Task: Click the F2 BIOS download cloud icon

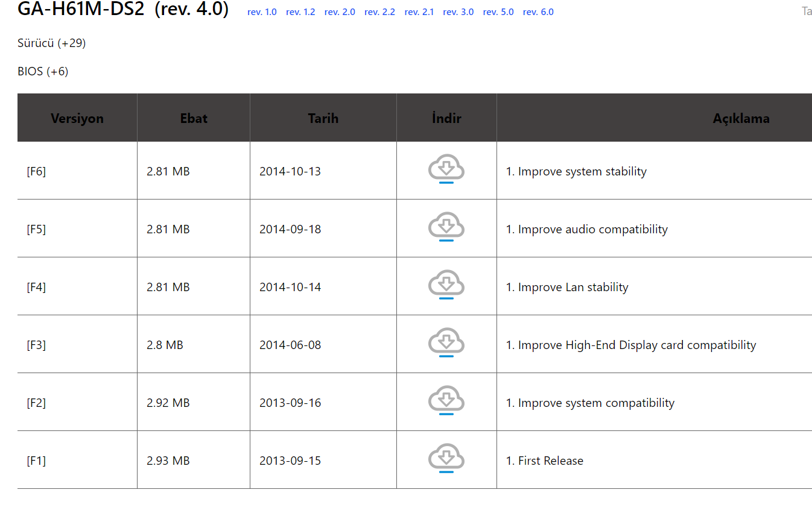Action: [x=446, y=401]
